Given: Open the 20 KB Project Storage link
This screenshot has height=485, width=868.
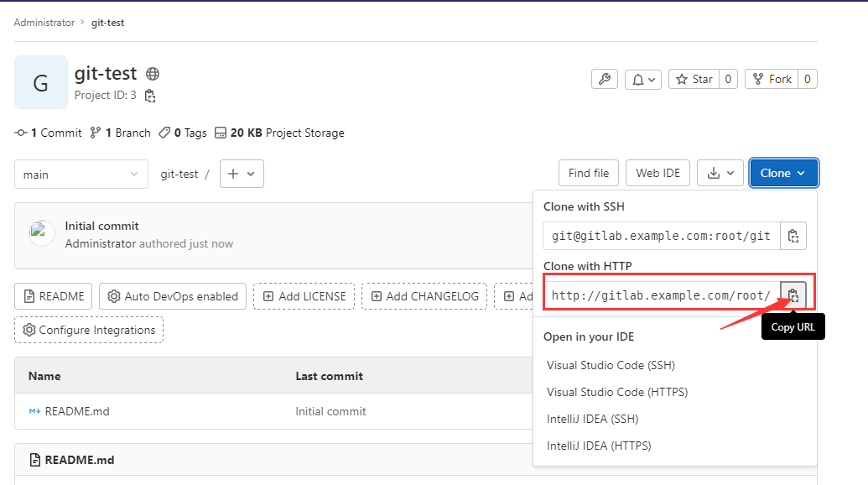Looking at the screenshot, I should [279, 133].
